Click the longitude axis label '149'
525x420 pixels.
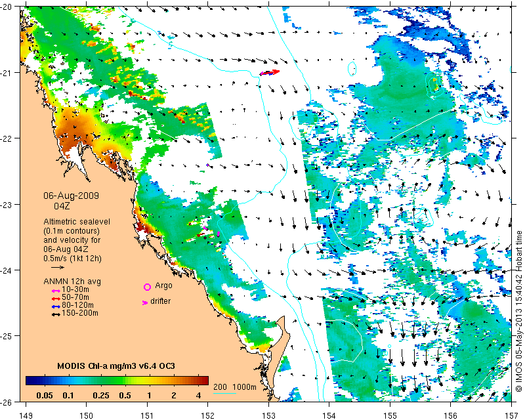[26, 415]
